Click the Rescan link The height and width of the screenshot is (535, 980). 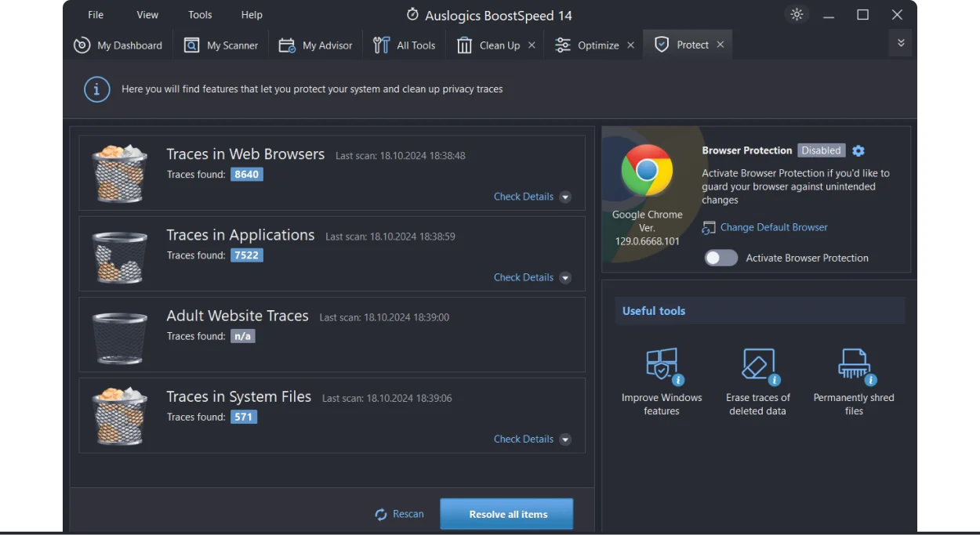[408, 514]
